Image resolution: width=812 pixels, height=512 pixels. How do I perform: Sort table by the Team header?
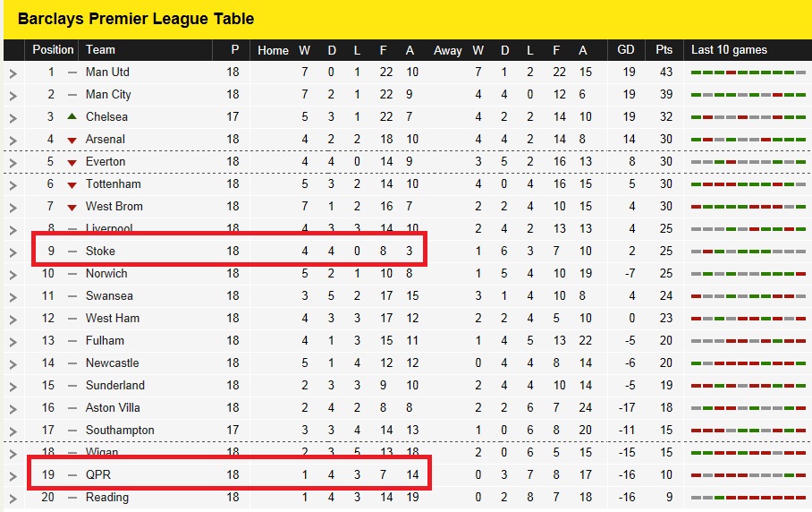(100, 50)
